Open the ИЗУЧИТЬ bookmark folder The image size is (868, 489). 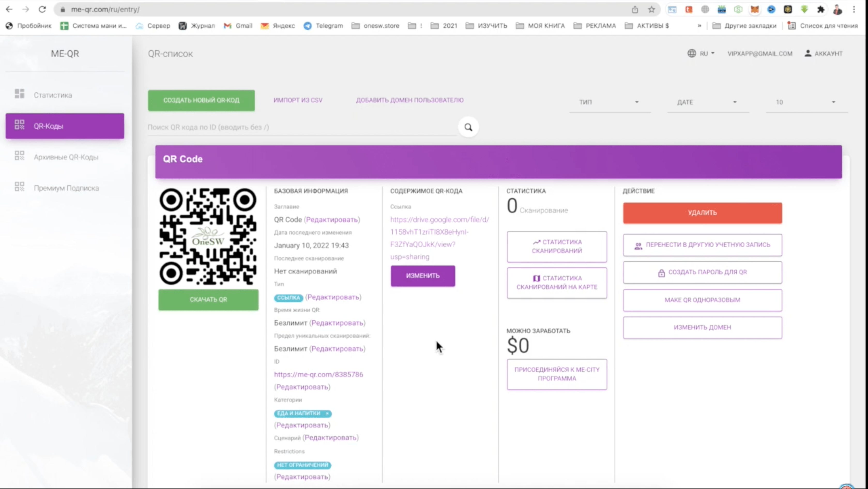[486, 26]
